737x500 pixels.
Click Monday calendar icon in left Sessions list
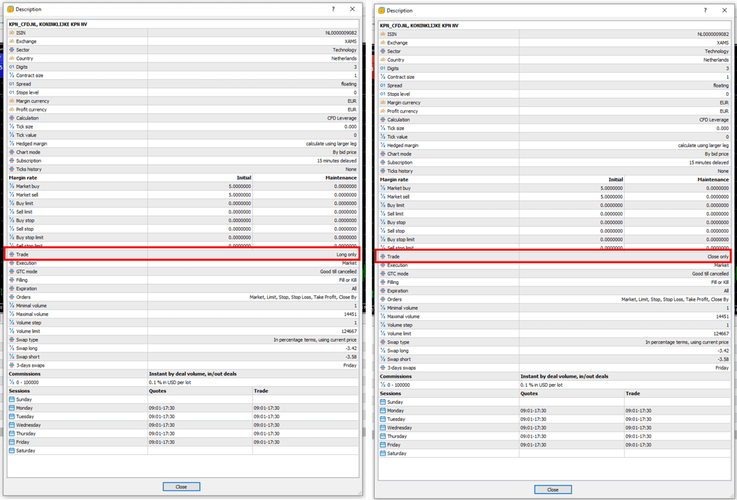[x=12, y=408]
